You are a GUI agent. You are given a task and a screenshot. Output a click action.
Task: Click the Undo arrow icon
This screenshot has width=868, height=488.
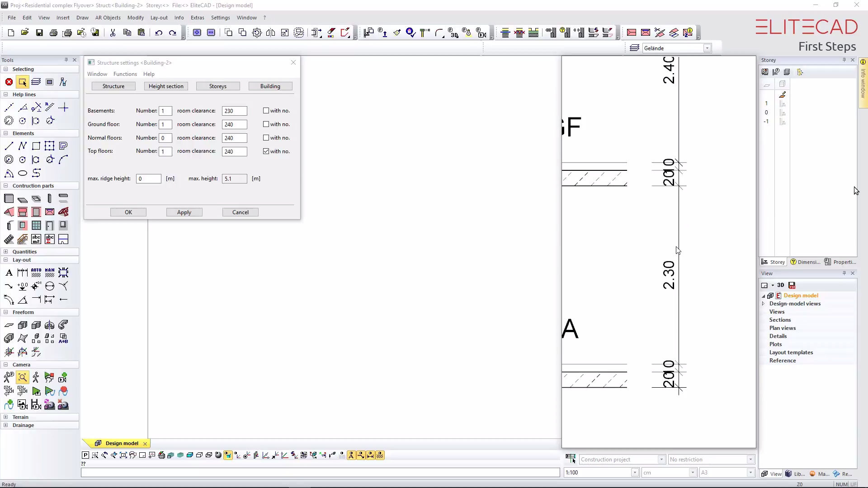159,33
